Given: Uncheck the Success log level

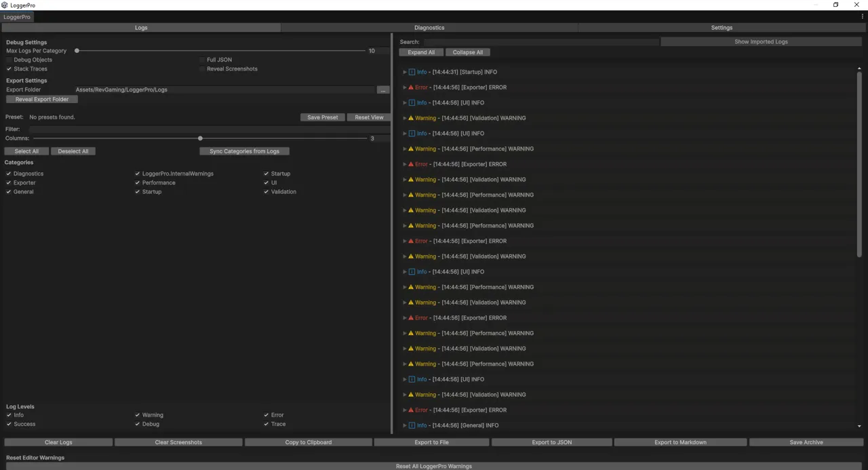Looking at the screenshot, I should point(9,425).
